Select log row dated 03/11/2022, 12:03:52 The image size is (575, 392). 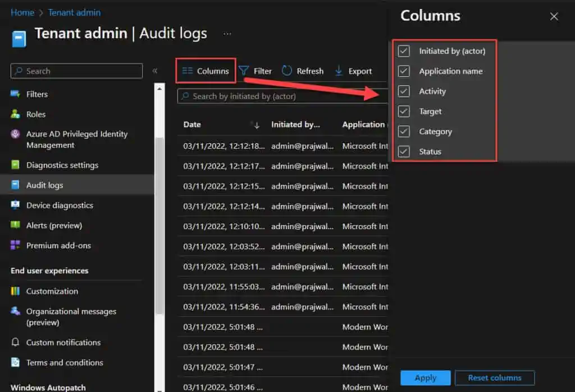[x=283, y=247]
